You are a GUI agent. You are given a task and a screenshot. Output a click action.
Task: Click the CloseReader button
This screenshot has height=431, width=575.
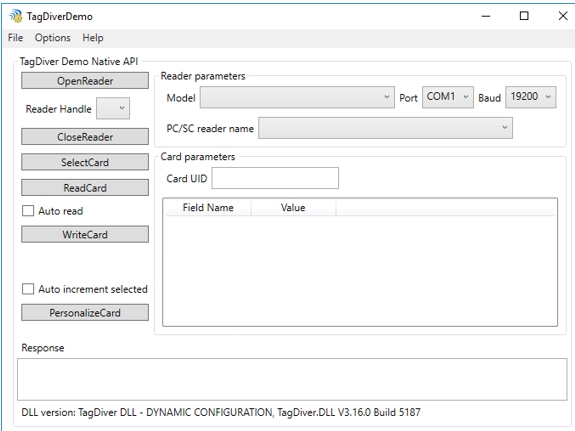click(x=85, y=136)
